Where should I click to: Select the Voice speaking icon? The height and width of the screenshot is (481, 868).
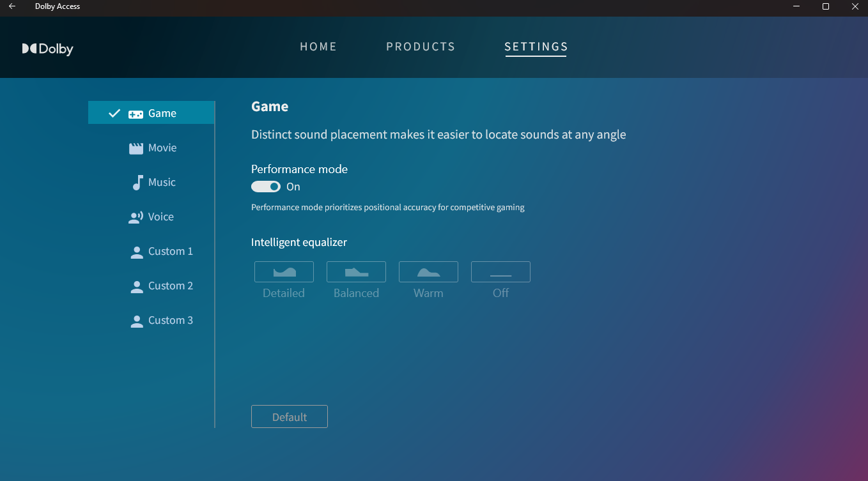click(136, 217)
